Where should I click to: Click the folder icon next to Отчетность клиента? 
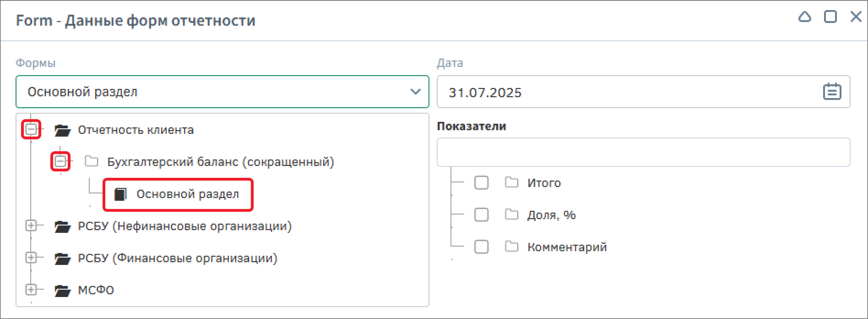[x=62, y=131]
